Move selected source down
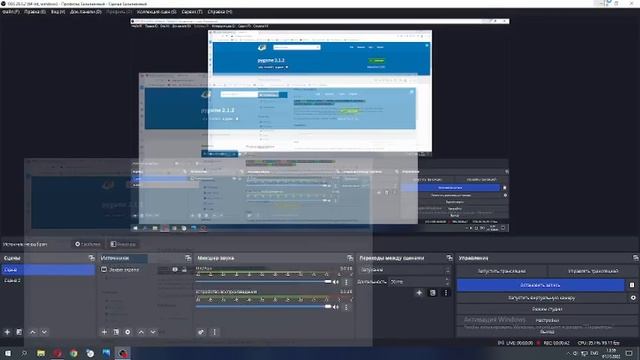Image resolution: width=640 pixels, height=360 pixels. (x=153, y=332)
